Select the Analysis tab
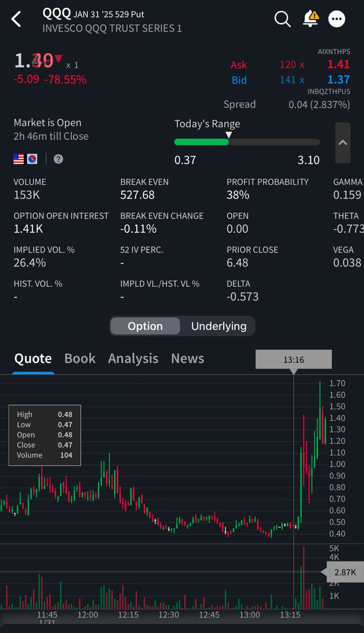 pyautogui.click(x=133, y=358)
